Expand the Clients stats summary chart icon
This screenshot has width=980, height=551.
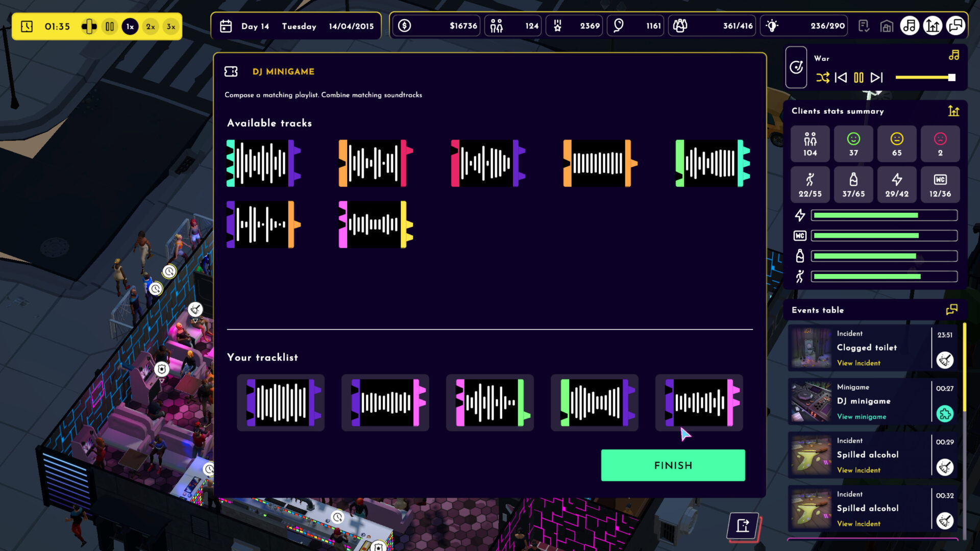click(953, 111)
